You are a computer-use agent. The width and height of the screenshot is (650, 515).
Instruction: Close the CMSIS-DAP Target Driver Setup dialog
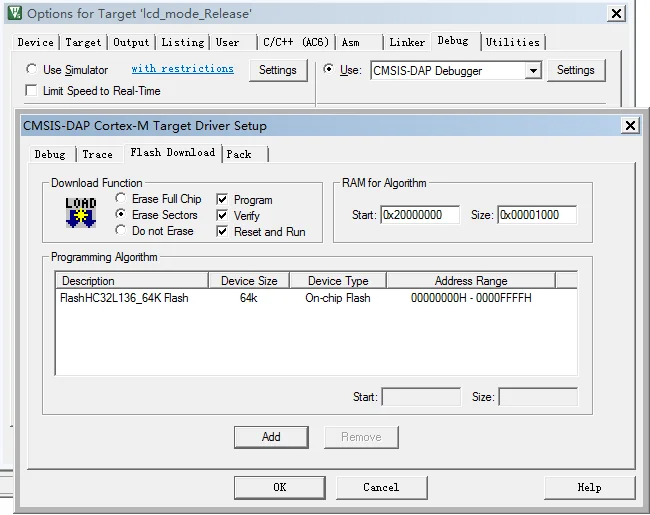point(630,125)
